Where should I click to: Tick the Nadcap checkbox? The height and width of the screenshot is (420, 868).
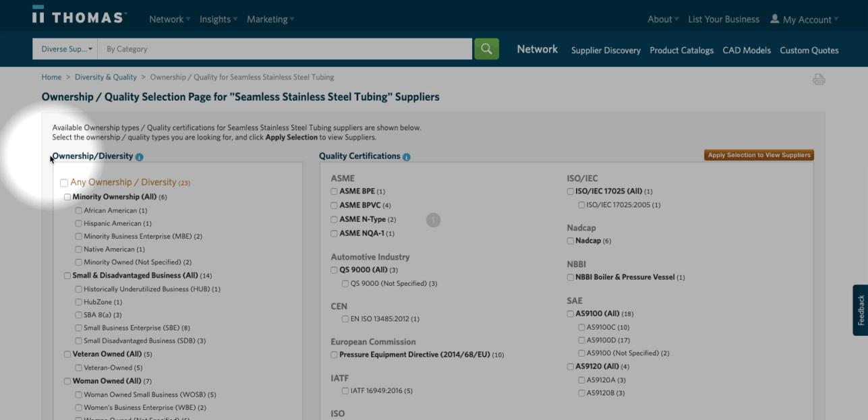(571, 241)
